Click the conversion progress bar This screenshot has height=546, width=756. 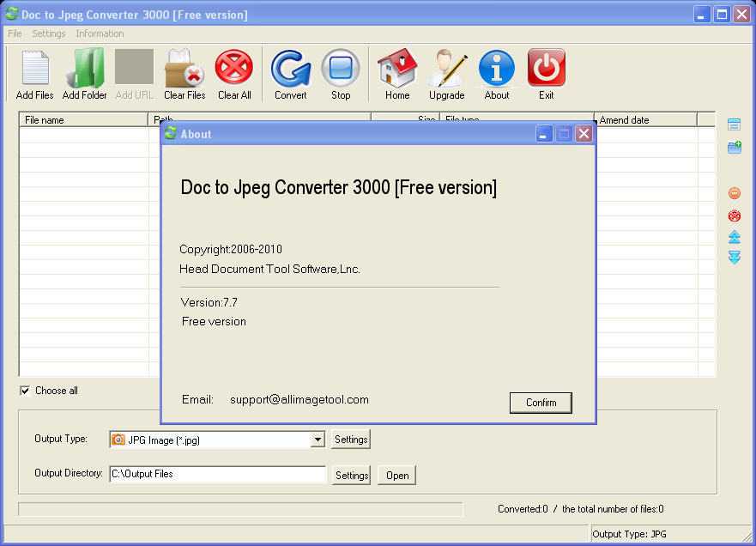pyautogui.click(x=240, y=509)
